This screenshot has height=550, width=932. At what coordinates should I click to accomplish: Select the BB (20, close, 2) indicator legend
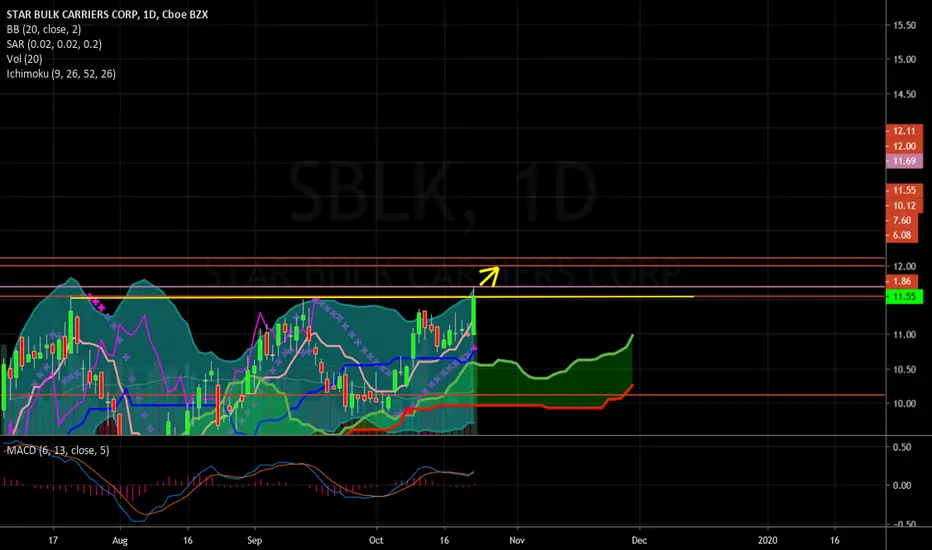43,29
